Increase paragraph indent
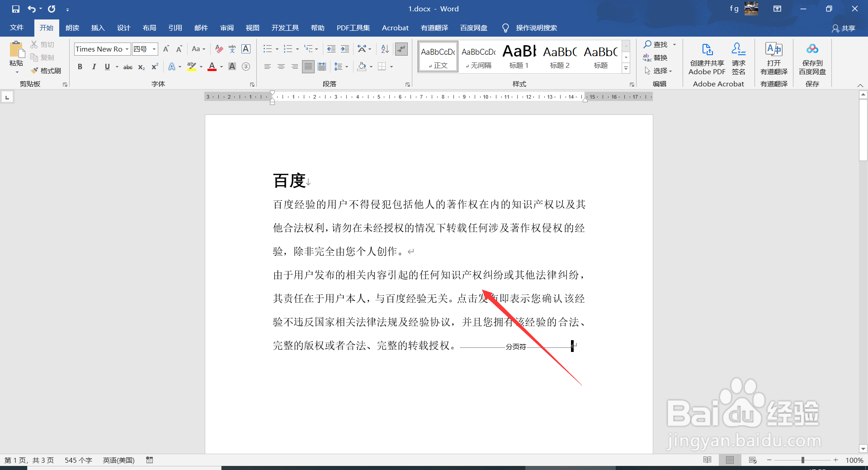868x470 pixels. 345,49
